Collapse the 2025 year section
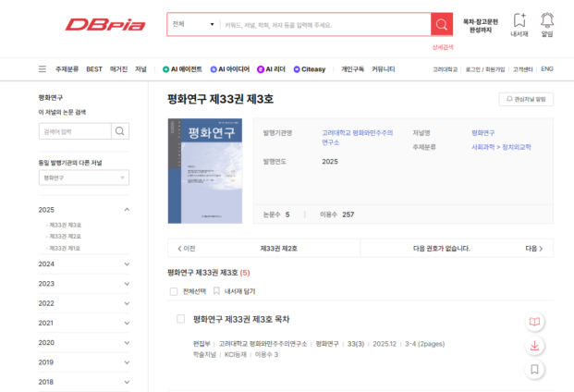Screen dimensions: 574x392 tap(127, 210)
